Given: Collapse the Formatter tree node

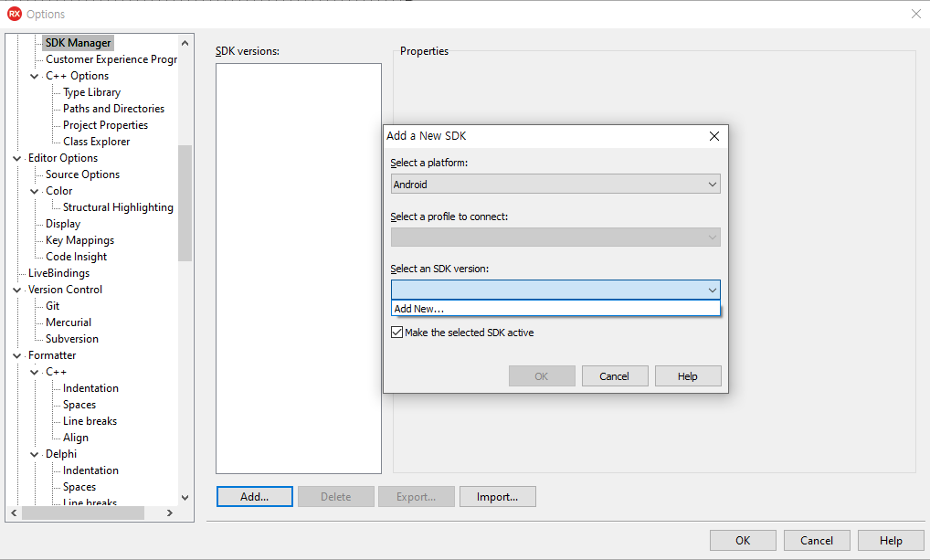Looking at the screenshot, I should [16, 354].
